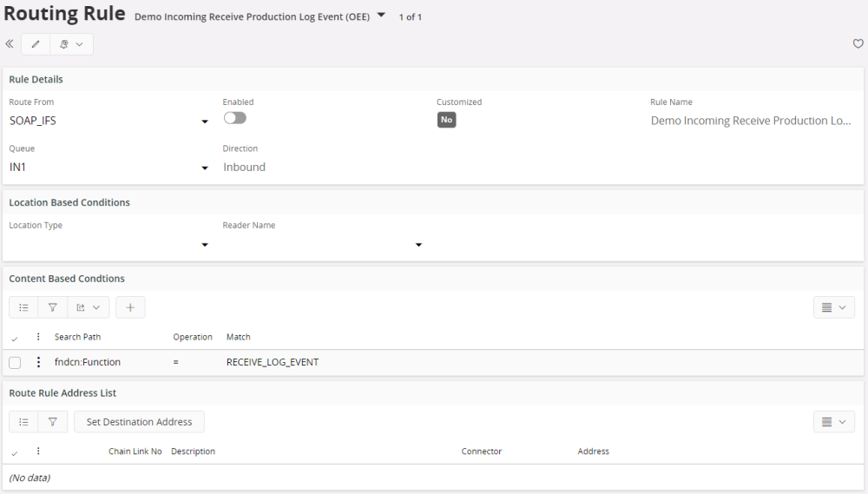
Task: Toggle select-all in Content Based Conditions header
Action: [x=15, y=338]
